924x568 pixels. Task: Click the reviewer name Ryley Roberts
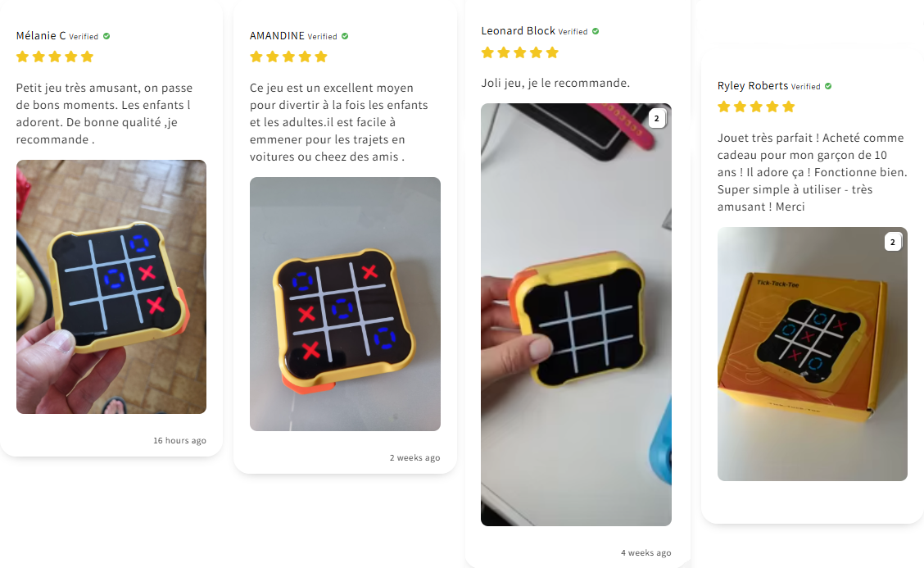click(x=753, y=86)
